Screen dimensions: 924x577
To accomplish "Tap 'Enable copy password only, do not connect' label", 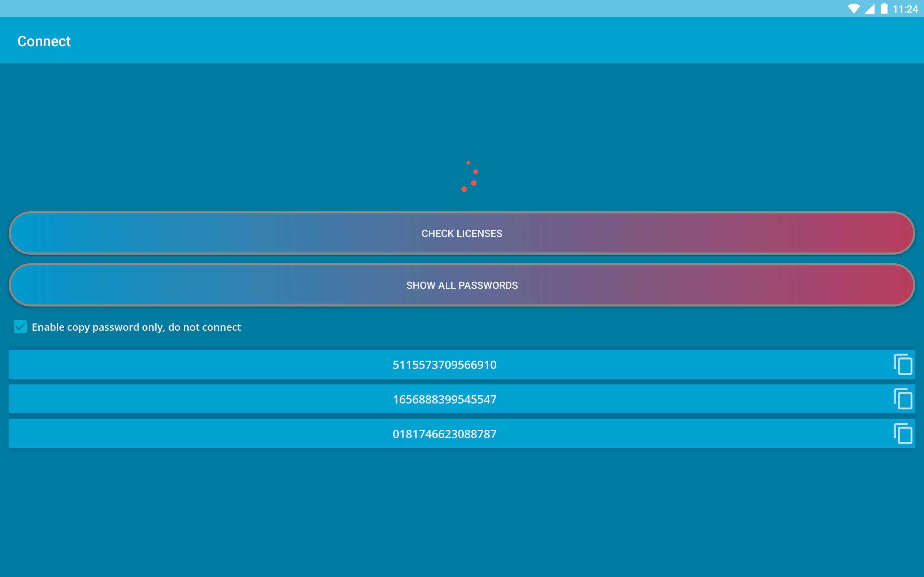I will 136,327.
